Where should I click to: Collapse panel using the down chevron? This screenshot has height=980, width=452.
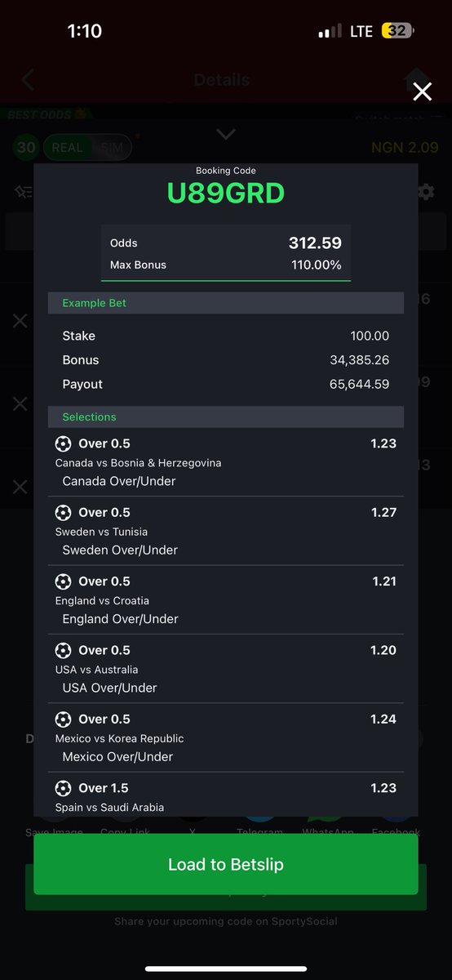[x=226, y=134]
